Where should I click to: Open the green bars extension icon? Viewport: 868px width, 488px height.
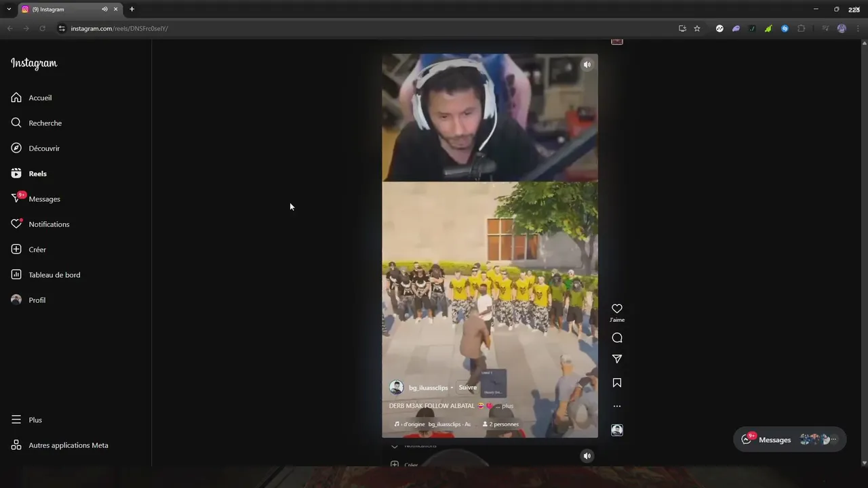pos(768,28)
